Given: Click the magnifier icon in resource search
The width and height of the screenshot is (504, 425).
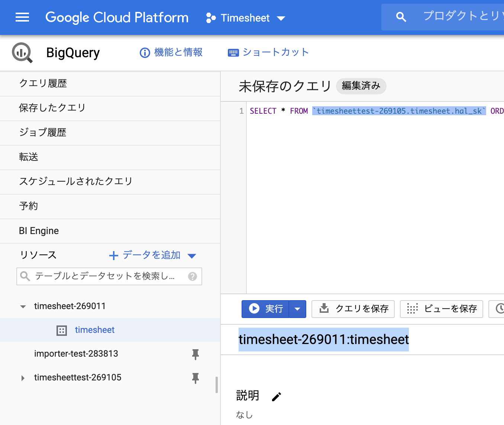Looking at the screenshot, I should 25,276.
